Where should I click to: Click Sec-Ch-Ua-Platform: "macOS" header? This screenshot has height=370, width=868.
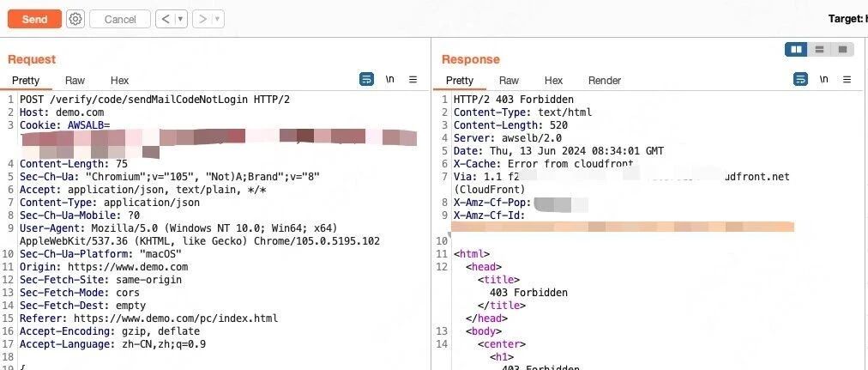click(x=100, y=254)
